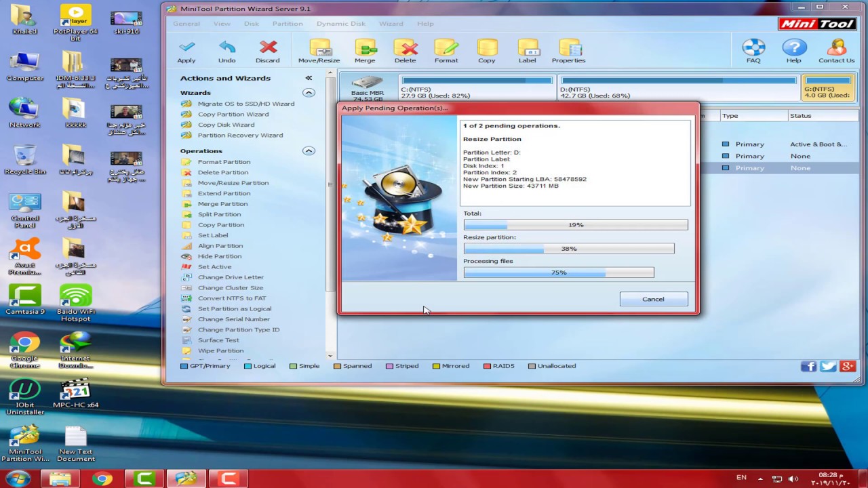Open the Facebook share icon

coord(808,366)
